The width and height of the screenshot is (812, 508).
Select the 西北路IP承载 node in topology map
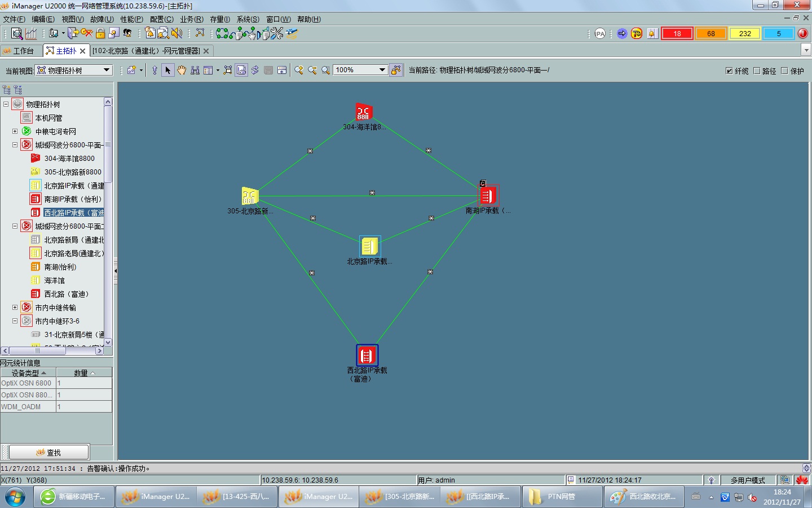[x=367, y=355]
